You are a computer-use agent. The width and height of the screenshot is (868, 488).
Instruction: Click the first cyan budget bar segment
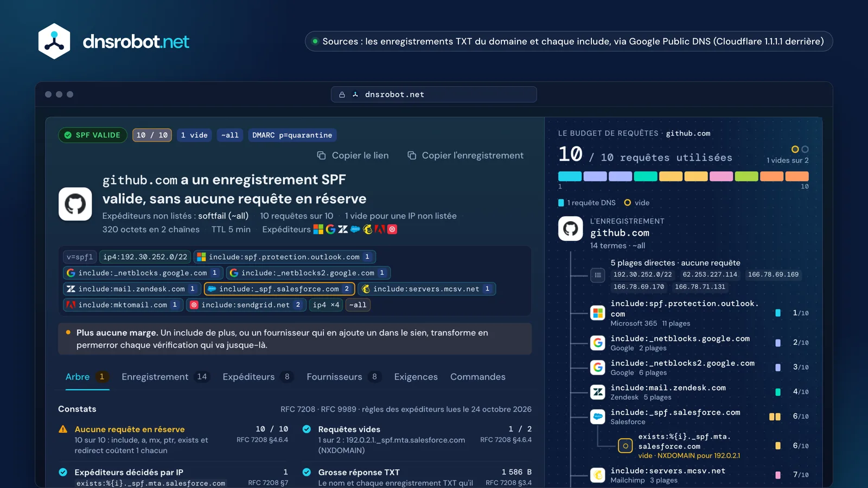point(570,176)
